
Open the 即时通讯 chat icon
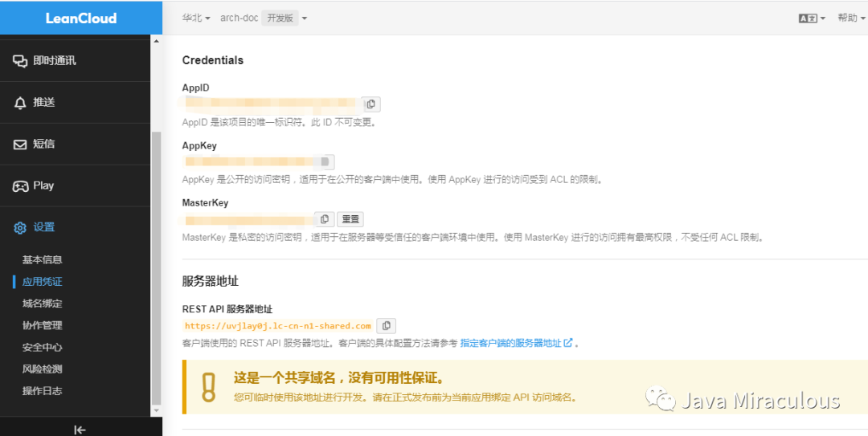(20, 61)
